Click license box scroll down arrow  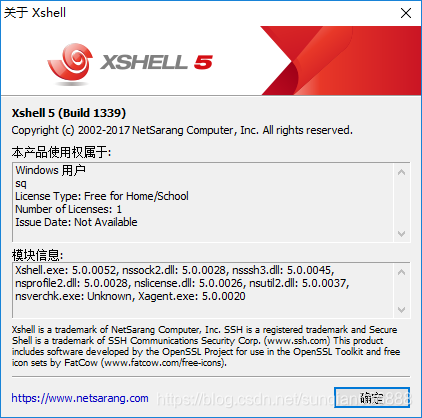(401, 234)
